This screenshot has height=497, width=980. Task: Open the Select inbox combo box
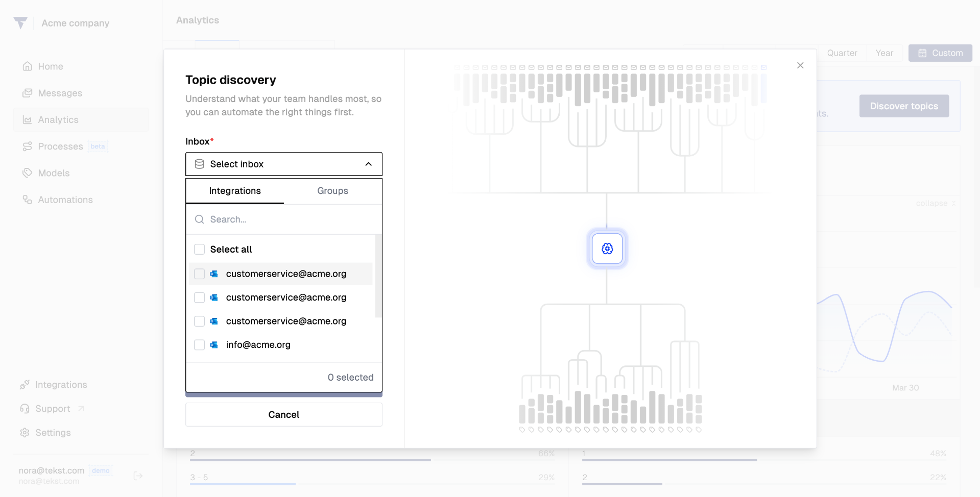point(284,164)
